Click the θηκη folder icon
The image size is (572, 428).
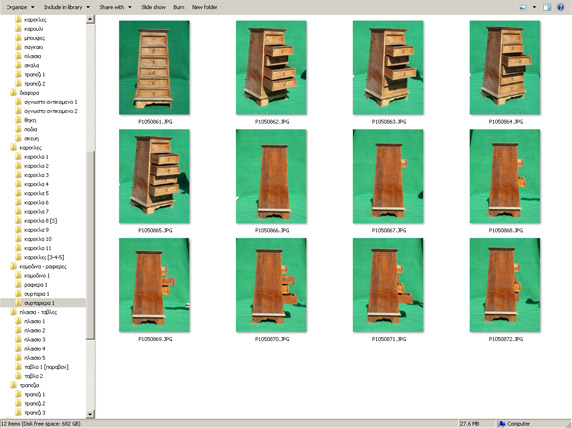(x=18, y=120)
